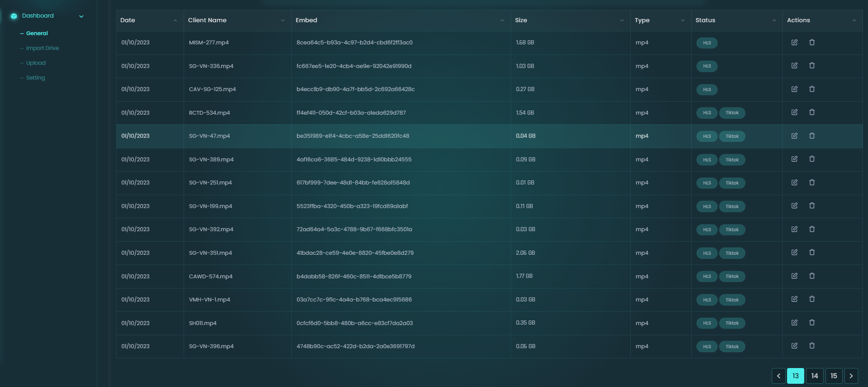Open the Client Name column dropdown
Screen dimensions: 868x387
tap(283, 20)
